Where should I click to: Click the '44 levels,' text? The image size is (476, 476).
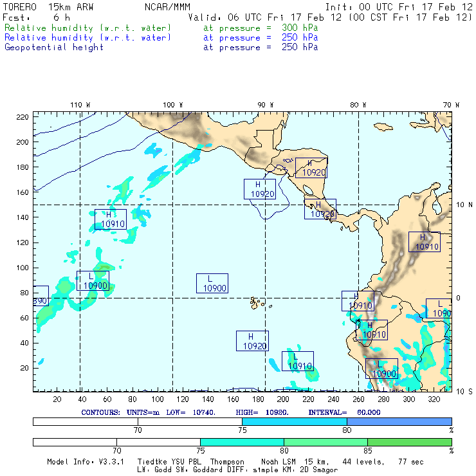[x=363, y=462]
